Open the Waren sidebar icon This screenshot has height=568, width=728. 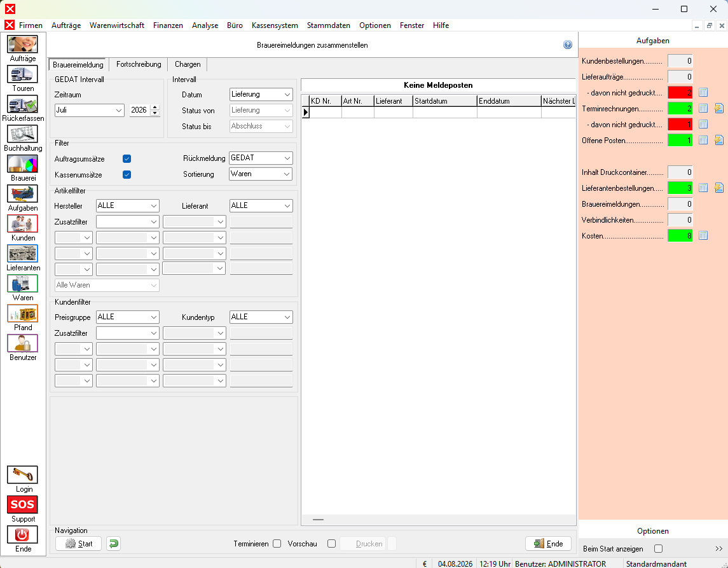[22, 283]
